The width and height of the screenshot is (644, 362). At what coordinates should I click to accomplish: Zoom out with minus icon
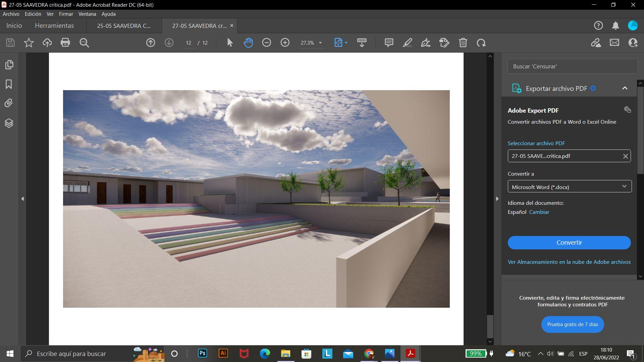pos(267,43)
